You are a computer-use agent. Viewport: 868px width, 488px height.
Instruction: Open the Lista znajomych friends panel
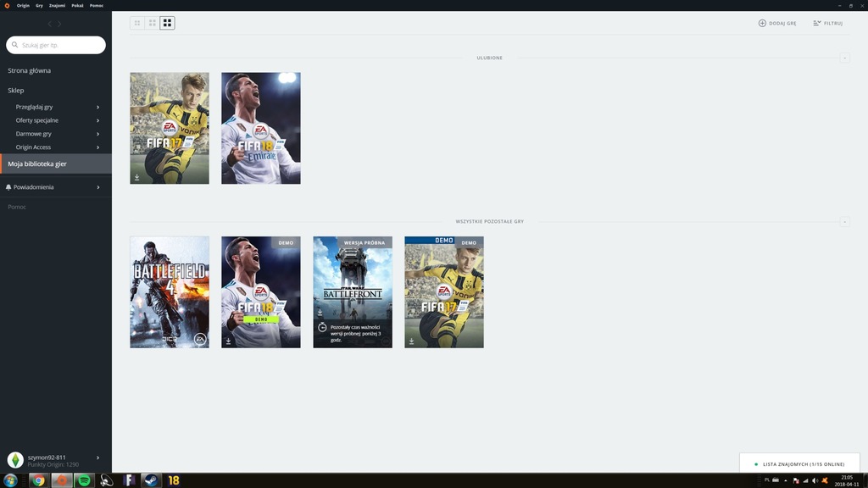(x=799, y=463)
